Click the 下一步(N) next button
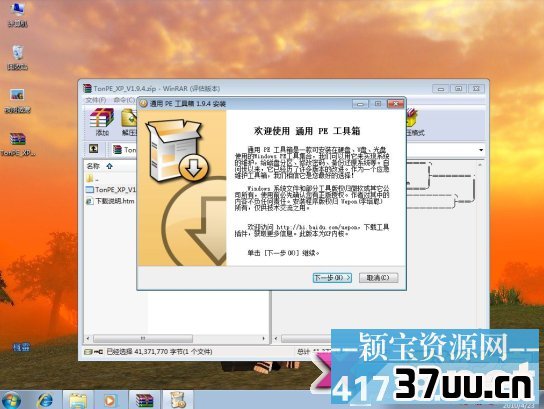 [x=332, y=278]
